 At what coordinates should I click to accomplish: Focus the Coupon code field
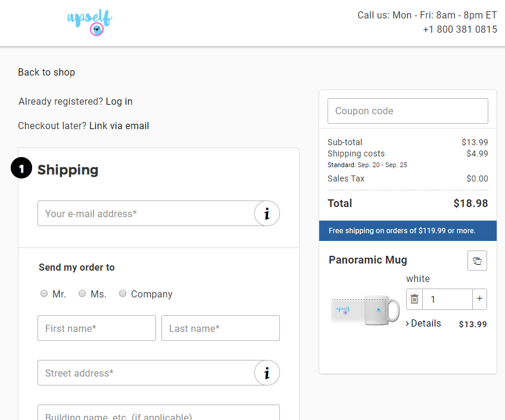408,111
